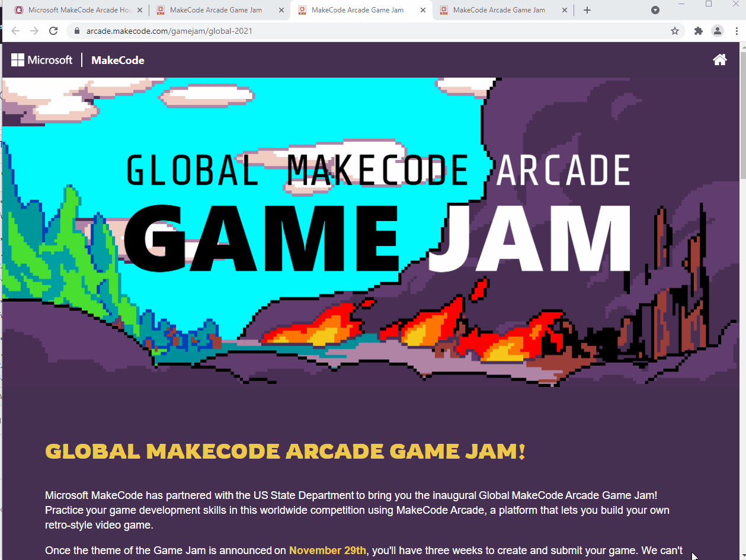Screen dimensions: 746x560
Task: Select the active MakeCode Arcade Game Jam tab
Action: (361, 10)
